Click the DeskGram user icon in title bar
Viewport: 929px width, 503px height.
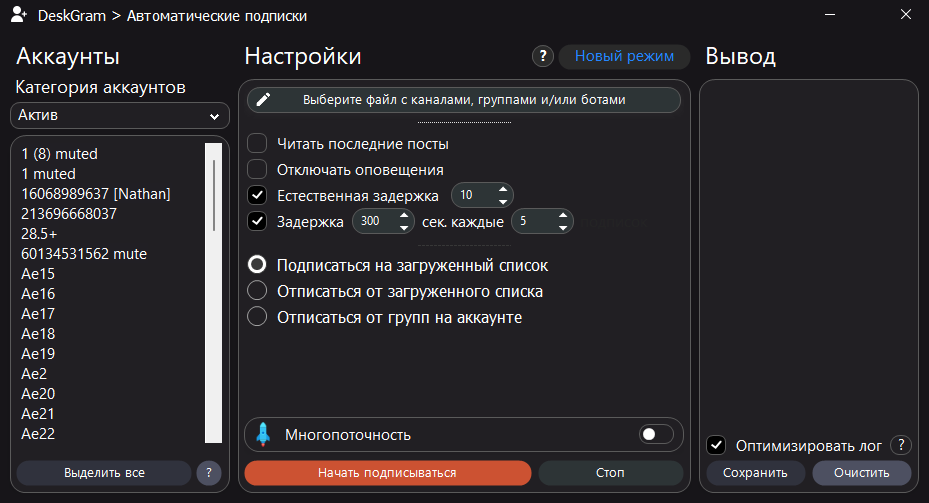[x=18, y=16]
